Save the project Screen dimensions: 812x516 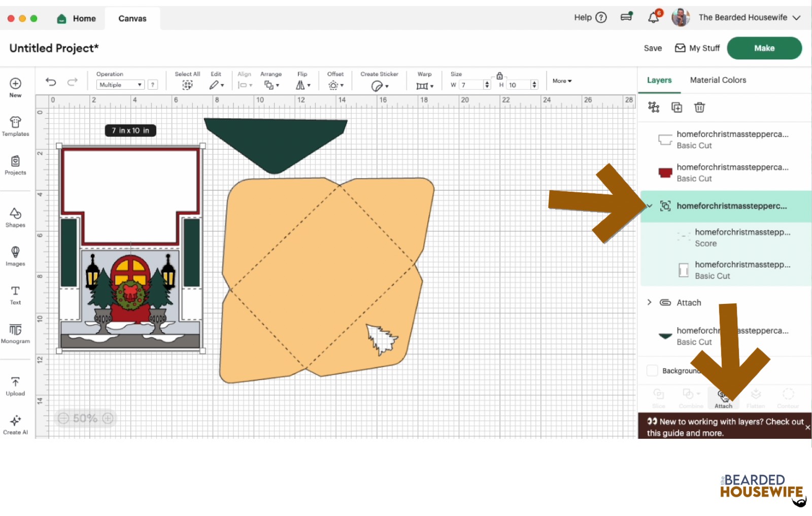(653, 48)
